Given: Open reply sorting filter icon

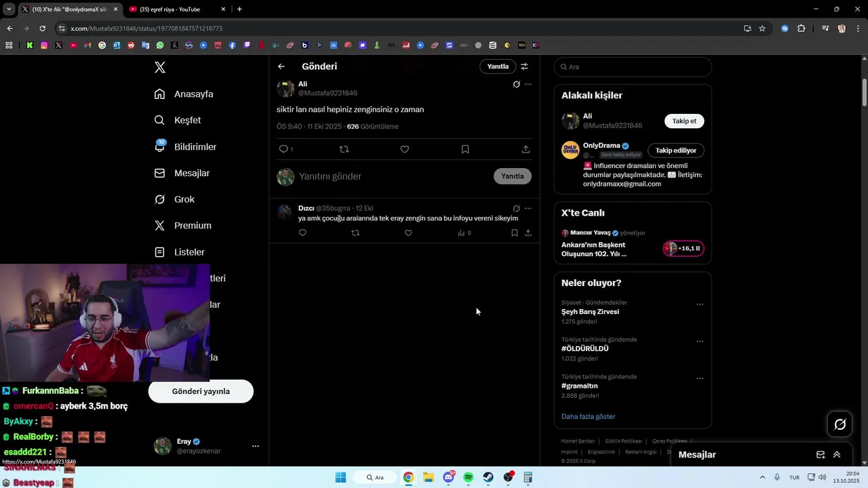Looking at the screenshot, I should (524, 66).
